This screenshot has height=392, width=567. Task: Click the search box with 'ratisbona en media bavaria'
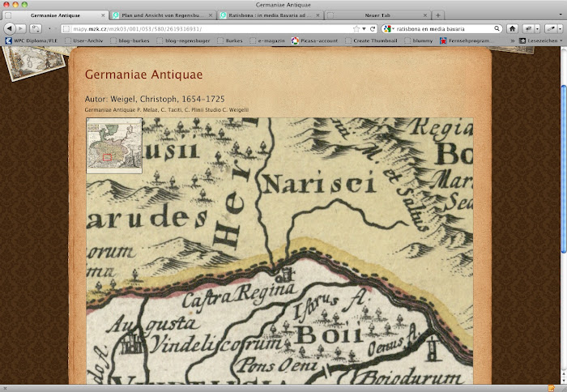(x=444, y=28)
